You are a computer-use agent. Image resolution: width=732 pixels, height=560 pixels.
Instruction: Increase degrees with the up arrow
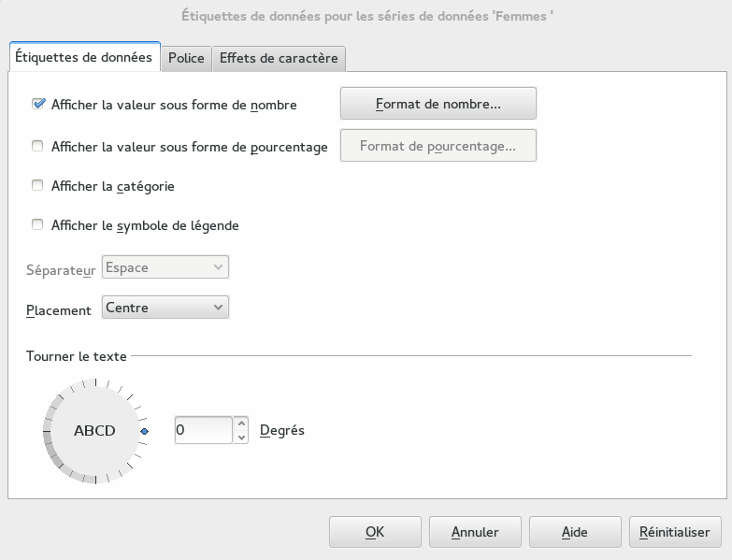tap(241, 424)
